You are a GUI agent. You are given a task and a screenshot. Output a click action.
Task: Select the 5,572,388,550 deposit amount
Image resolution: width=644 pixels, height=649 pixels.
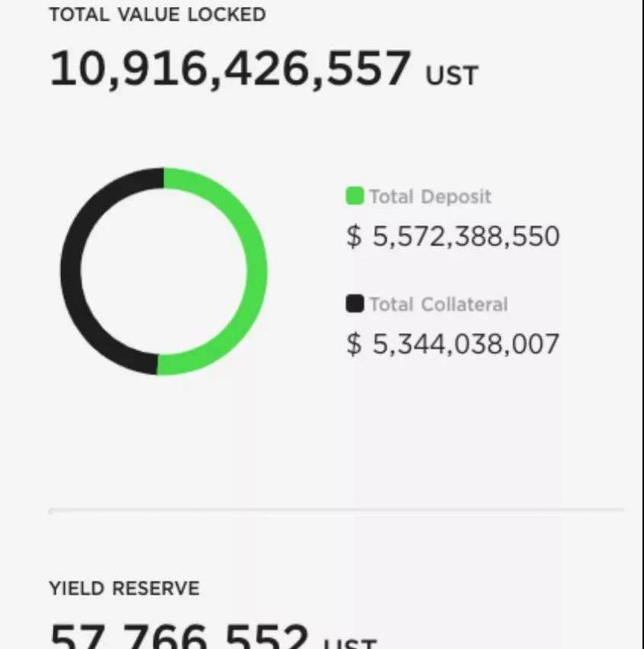[465, 237]
